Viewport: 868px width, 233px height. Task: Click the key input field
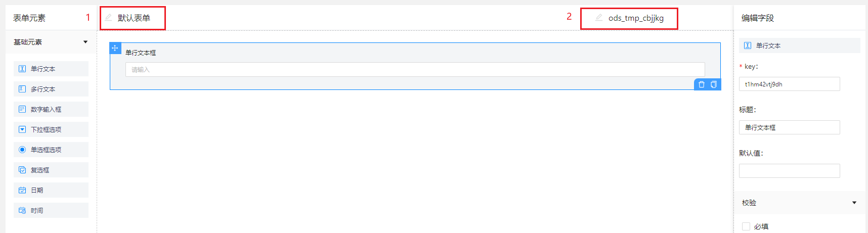[789, 84]
